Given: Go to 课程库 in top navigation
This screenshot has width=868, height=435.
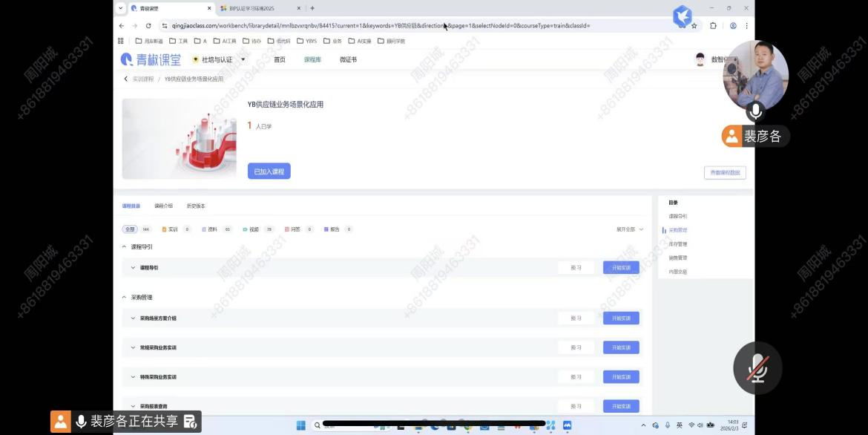Looking at the screenshot, I should pyautogui.click(x=312, y=59).
